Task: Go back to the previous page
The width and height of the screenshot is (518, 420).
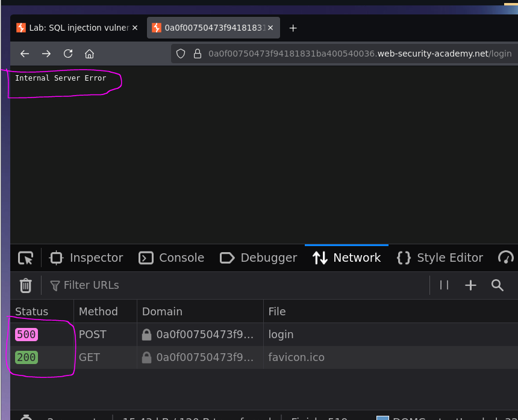Action: point(25,54)
